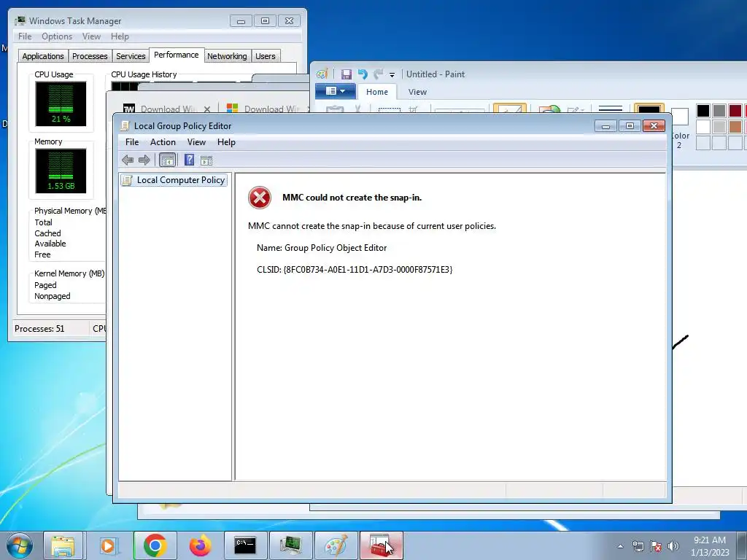Image resolution: width=747 pixels, height=560 pixels.
Task: Click 'Processes: 51' in Task Manager status bar
Action: 39,329
